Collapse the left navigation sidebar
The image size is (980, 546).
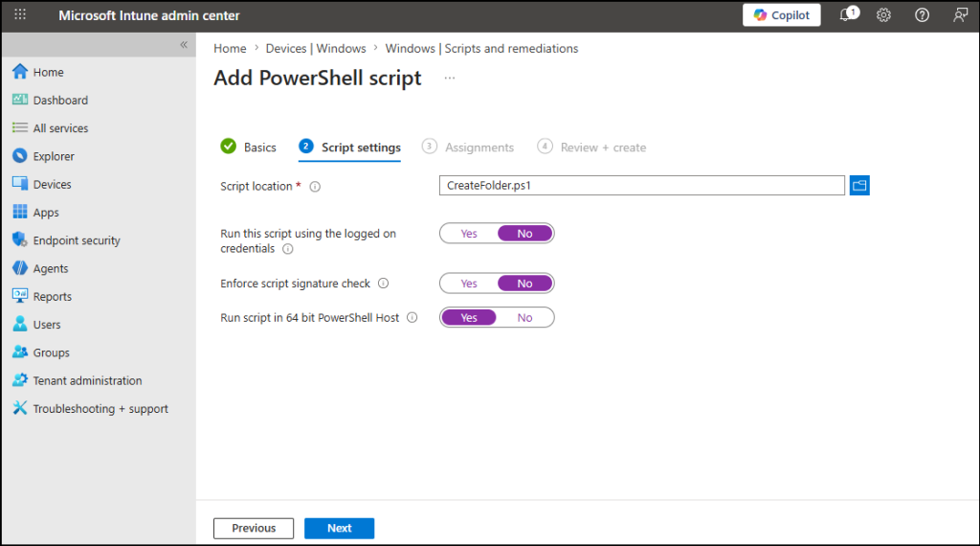[x=184, y=44]
